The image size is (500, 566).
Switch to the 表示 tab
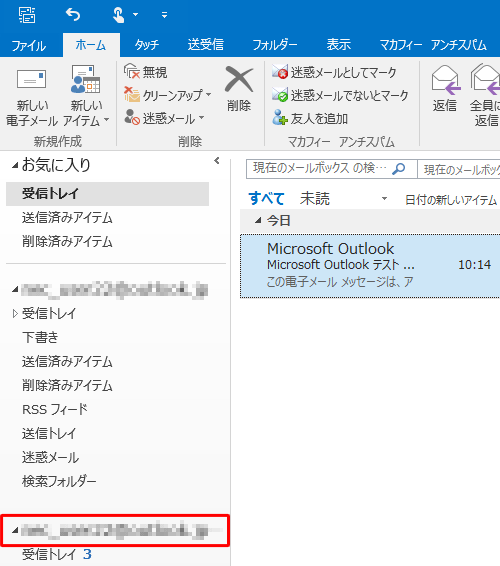339,45
